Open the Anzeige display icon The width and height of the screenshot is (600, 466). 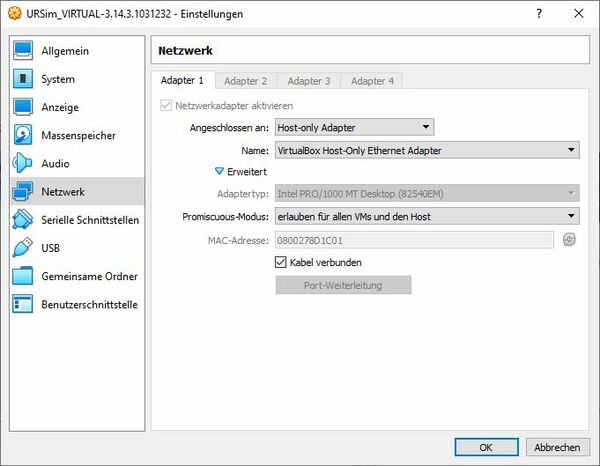pos(23,107)
